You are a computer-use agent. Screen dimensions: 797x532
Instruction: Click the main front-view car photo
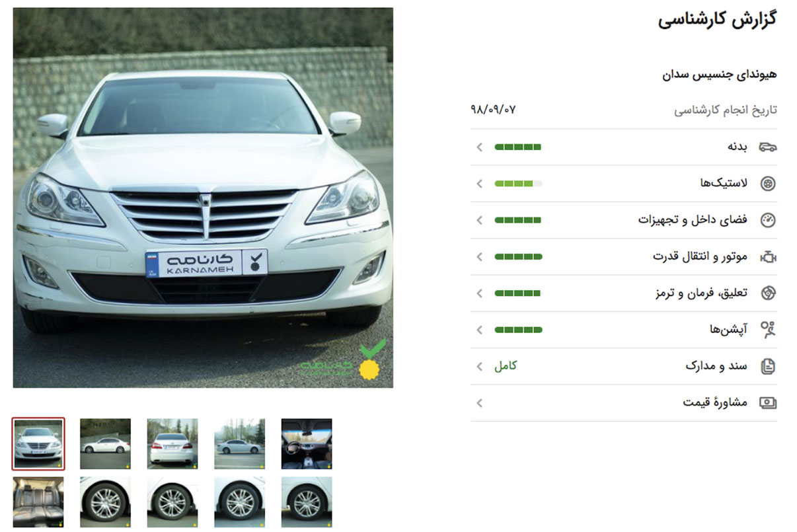[x=203, y=198]
